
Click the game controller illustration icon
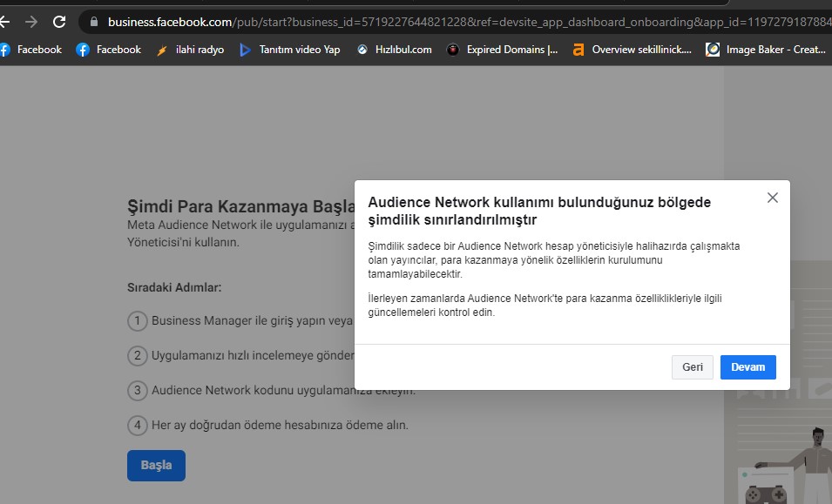click(765, 494)
